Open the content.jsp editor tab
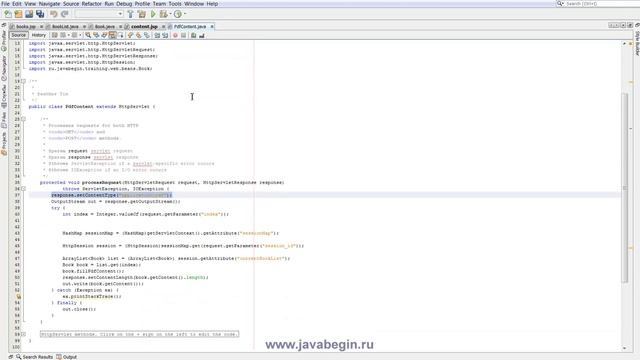The image size is (640, 360). pyautogui.click(x=144, y=27)
